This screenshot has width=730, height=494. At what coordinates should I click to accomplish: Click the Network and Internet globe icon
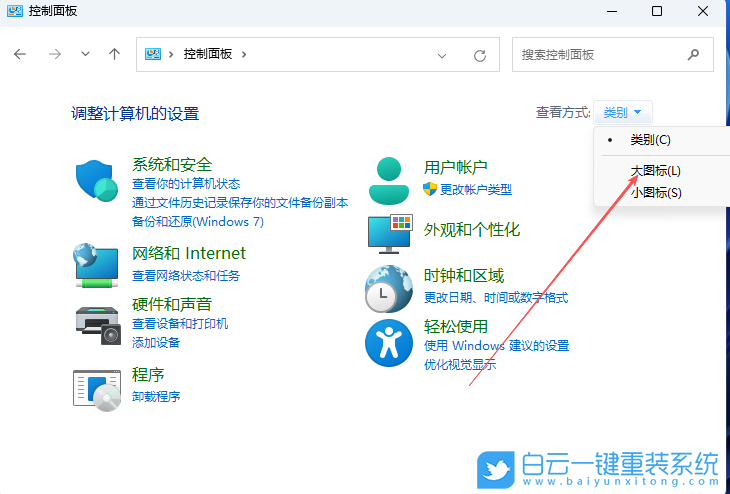pos(96,265)
